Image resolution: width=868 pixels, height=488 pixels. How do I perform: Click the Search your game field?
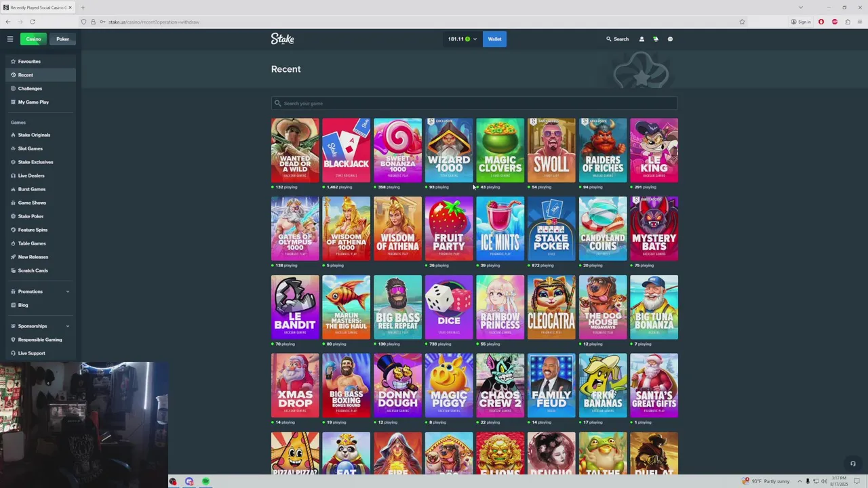pos(474,103)
